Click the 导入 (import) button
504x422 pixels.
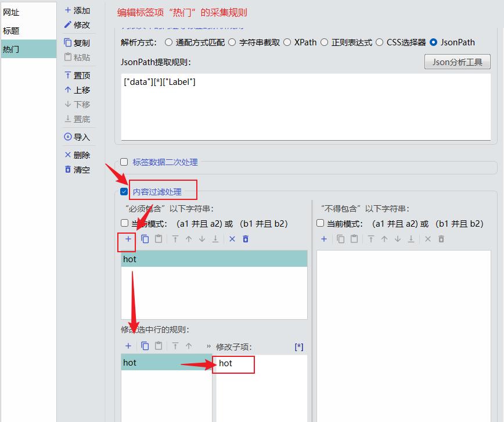click(77, 137)
